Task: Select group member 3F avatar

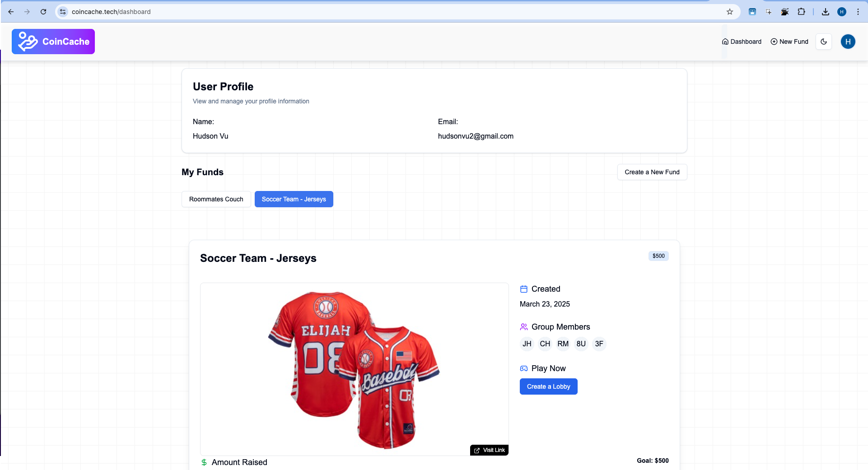Action: 599,344
